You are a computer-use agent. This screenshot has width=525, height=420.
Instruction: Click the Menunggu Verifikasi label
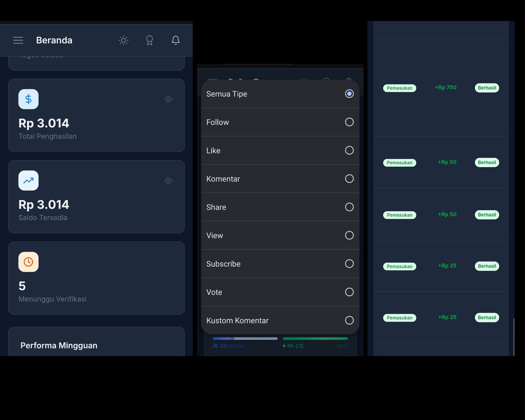[x=52, y=299]
